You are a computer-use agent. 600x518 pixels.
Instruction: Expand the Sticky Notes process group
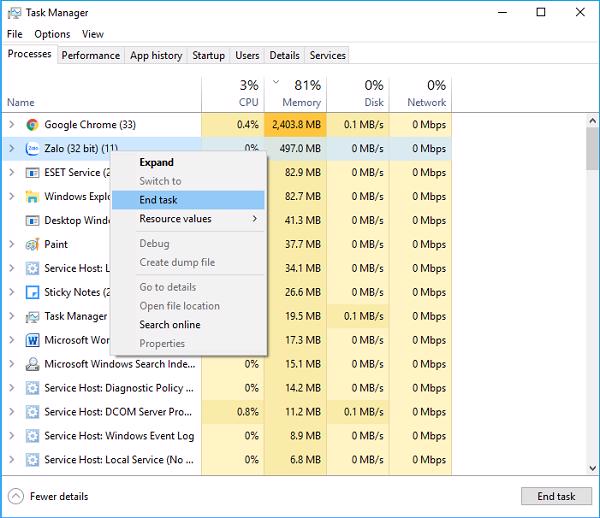point(11,292)
